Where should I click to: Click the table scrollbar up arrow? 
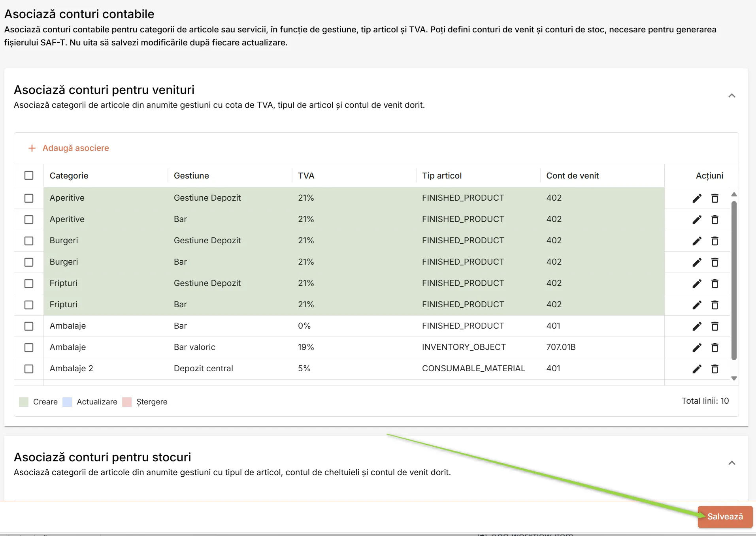(734, 194)
